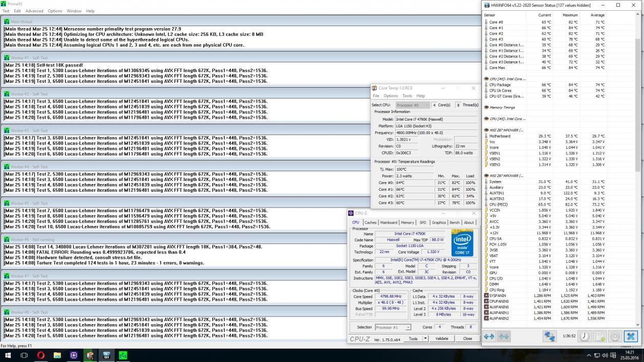Open CPU-Z Tools dropdown arrow
Screen dimensions: 644x362
coord(425,338)
